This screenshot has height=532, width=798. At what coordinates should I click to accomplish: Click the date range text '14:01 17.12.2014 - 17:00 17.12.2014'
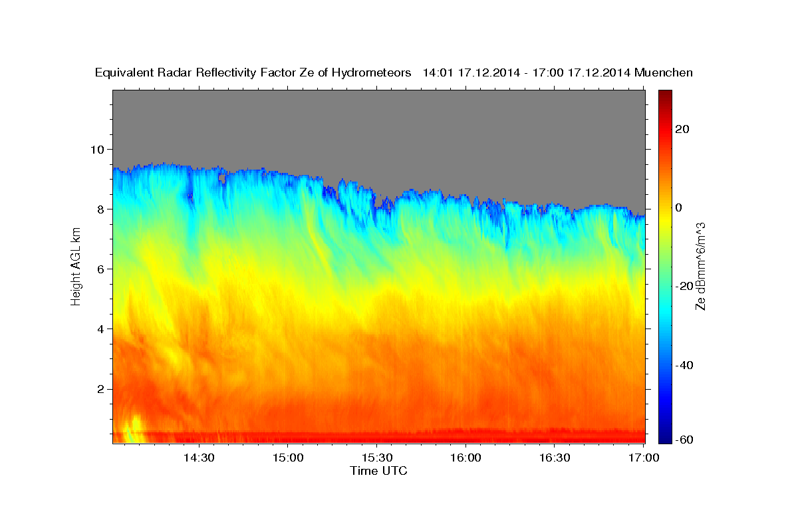(527, 73)
